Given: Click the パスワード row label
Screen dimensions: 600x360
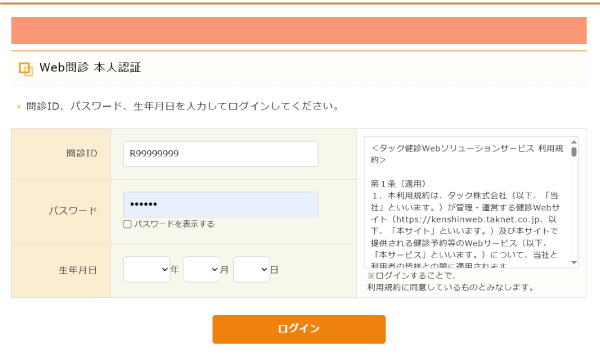Looking at the screenshot, I should pyautogui.click(x=73, y=211).
